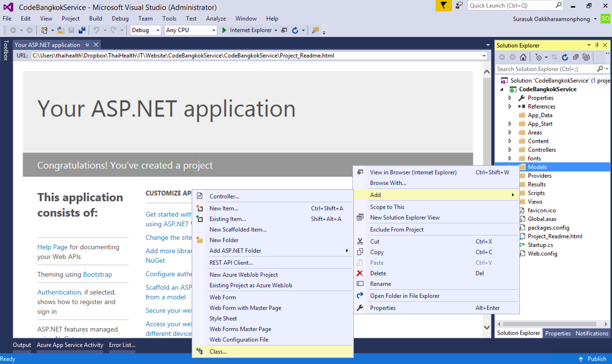Viewport: 612px width, 364px height.
Task: Refresh the Solution Explorer tree
Action: point(565,57)
